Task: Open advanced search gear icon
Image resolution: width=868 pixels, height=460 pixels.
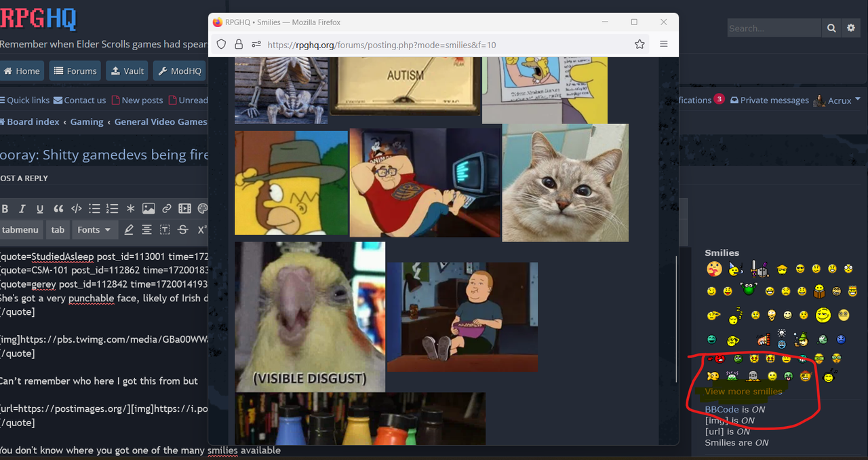Action: tap(851, 28)
